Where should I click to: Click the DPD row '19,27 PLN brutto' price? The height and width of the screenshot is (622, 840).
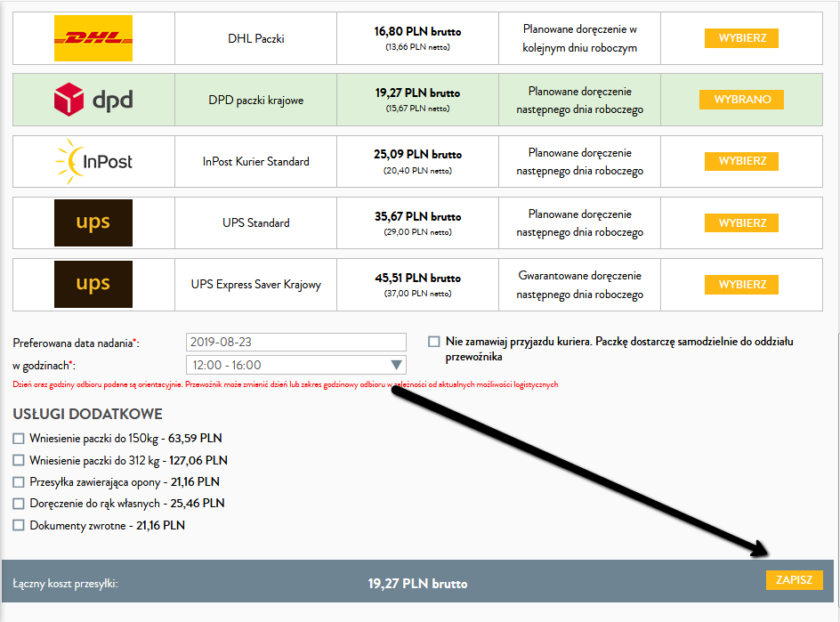pyautogui.click(x=418, y=93)
